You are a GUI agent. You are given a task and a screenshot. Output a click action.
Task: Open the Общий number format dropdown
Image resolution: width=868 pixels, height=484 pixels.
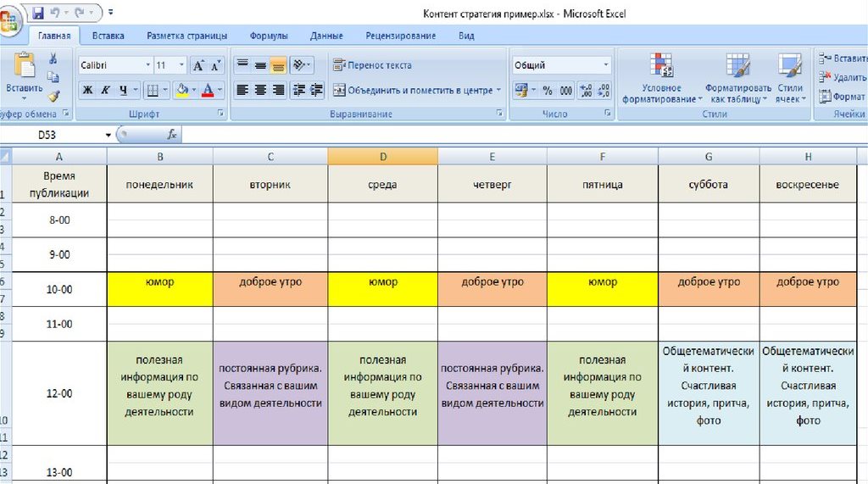pyautogui.click(x=606, y=65)
